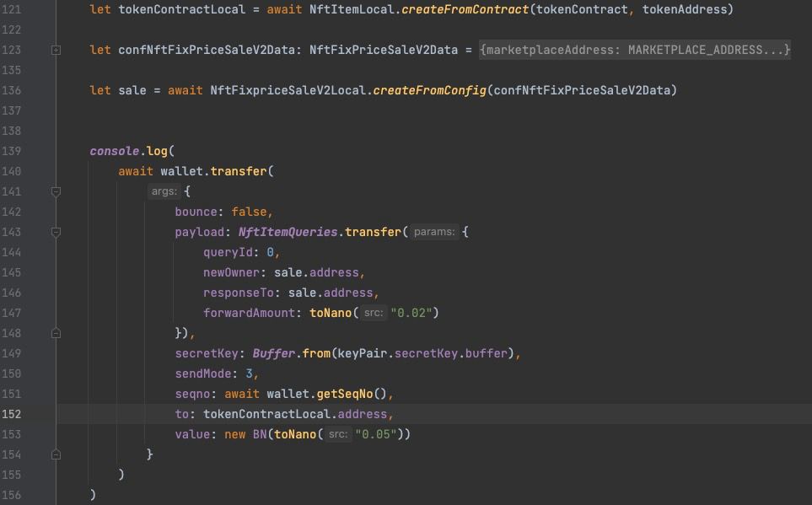Collapse the payload block at line 143
The image size is (812, 505).
(56, 232)
